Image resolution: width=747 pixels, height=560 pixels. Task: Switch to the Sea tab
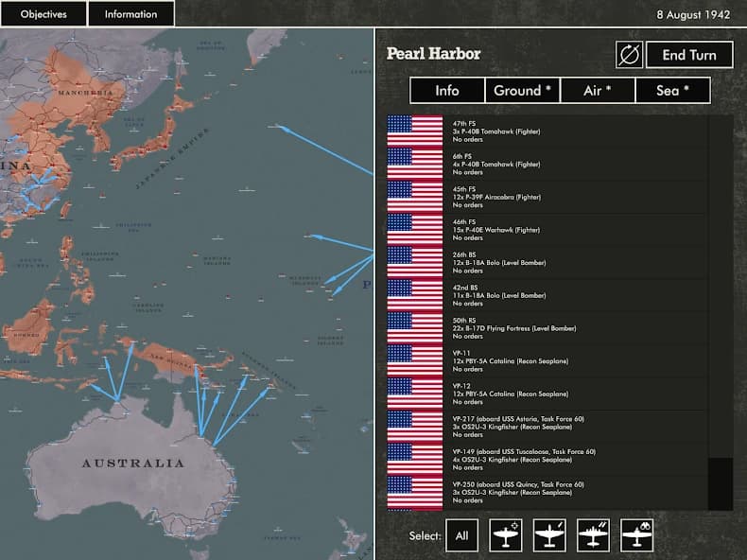pyautogui.click(x=671, y=91)
